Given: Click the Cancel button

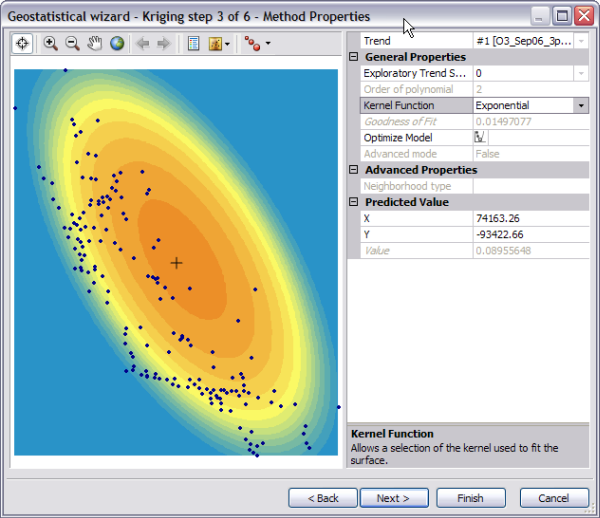Looking at the screenshot, I should coord(554,498).
